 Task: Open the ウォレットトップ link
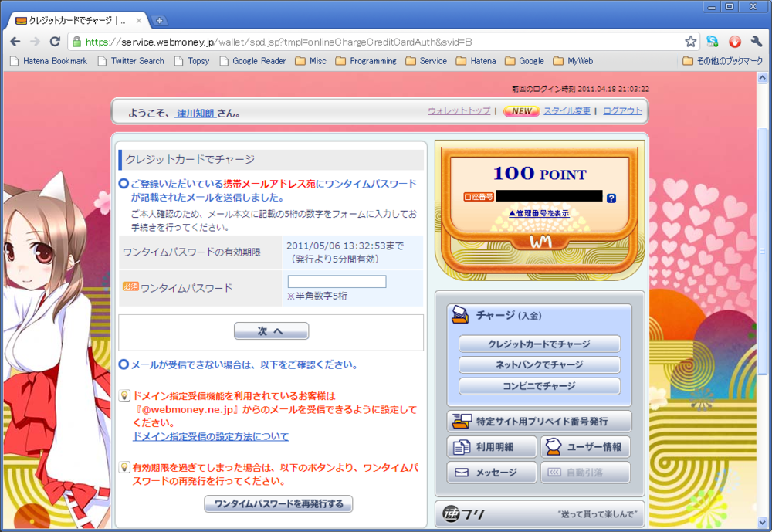[459, 111]
